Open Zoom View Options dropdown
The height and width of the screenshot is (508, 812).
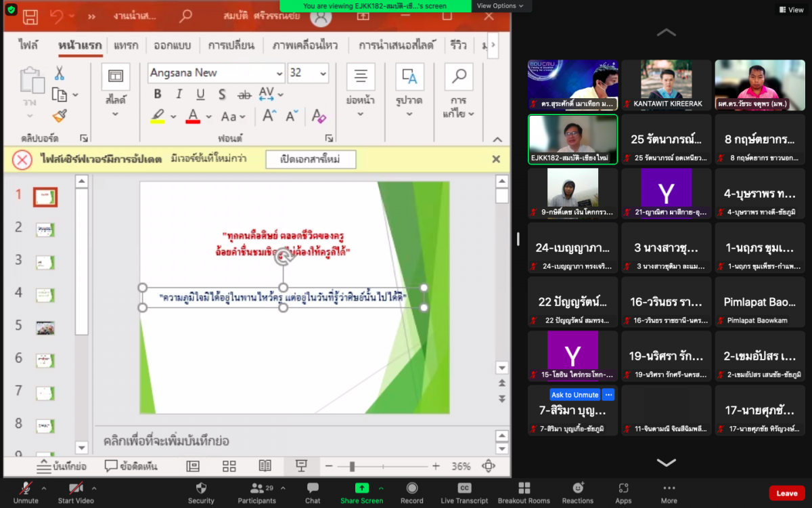point(499,6)
